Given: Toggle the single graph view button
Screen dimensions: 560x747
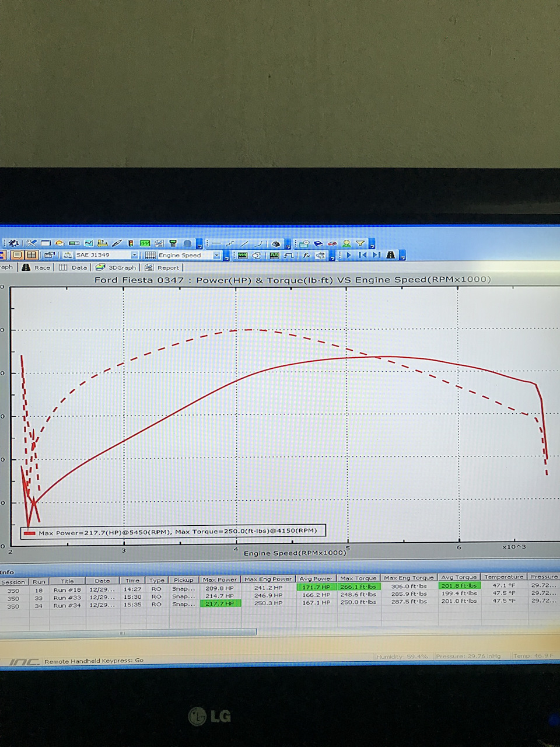Looking at the screenshot, I should coord(17,255).
